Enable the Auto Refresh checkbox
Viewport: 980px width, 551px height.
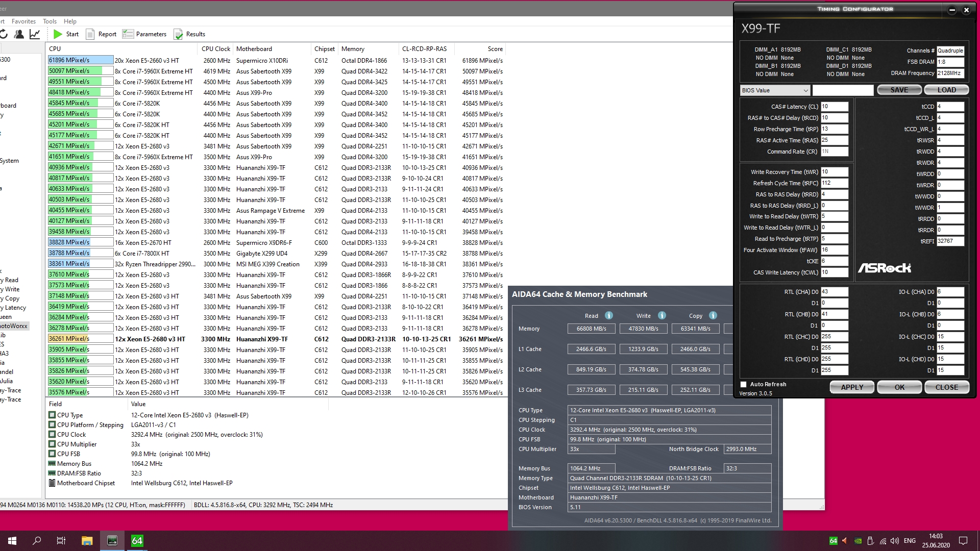tap(744, 384)
